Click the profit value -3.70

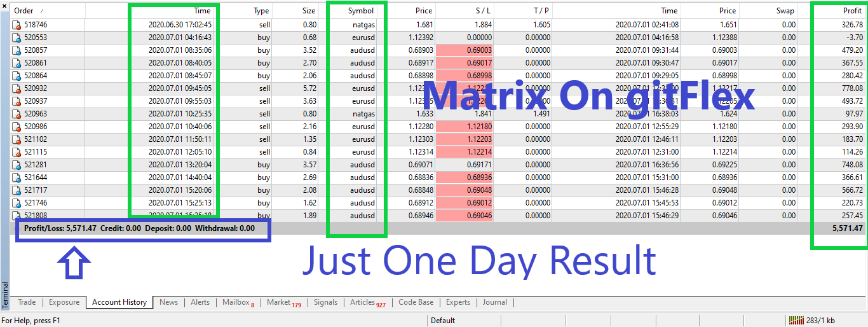pos(854,38)
